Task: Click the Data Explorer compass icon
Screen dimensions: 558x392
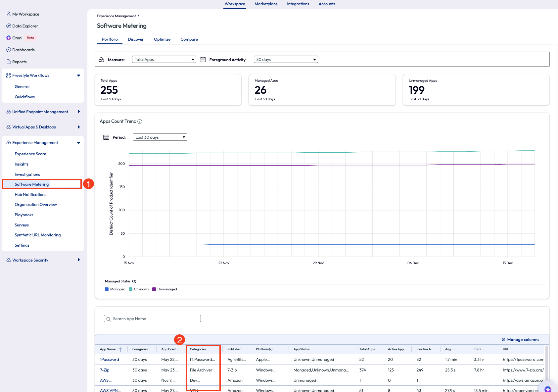Action: 9,26
